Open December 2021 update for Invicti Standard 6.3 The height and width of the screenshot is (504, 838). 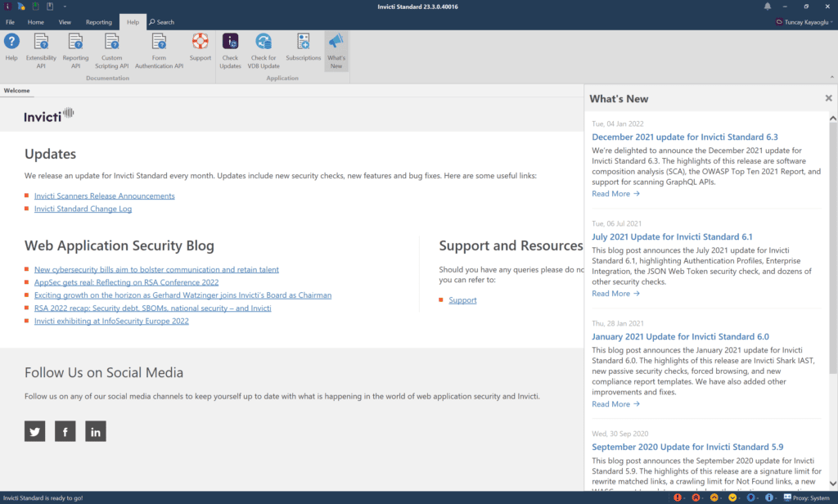coord(685,137)
